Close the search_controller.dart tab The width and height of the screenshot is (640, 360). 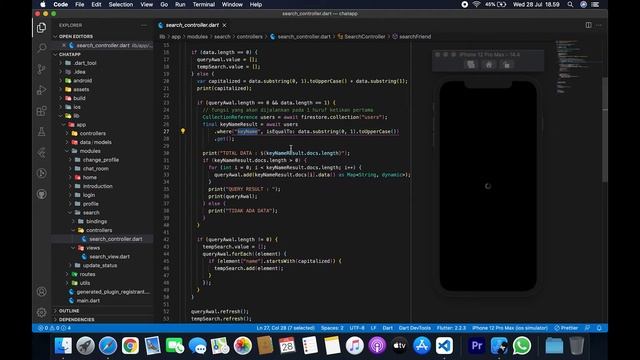click(224, 25)
